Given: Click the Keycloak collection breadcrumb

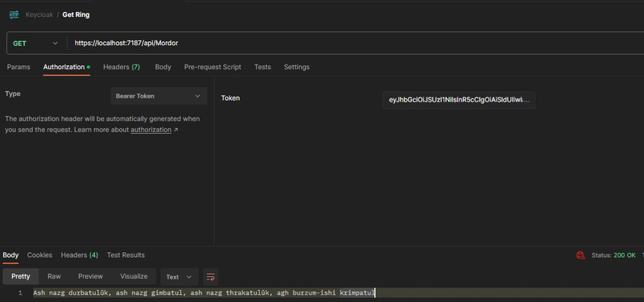Looking at the screenshot, I should pyautogui.click(x=39, y=14).
